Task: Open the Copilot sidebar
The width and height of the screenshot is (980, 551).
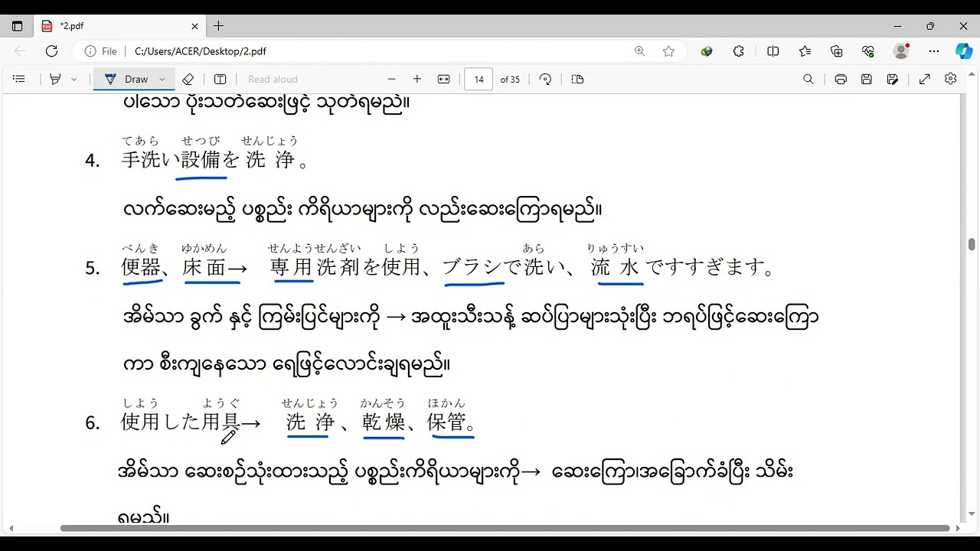Action: (964, 51)
